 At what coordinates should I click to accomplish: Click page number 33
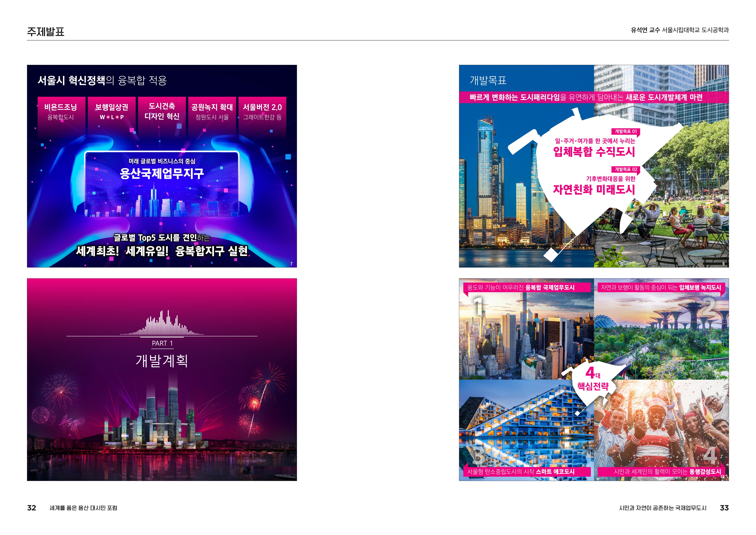point(724,508)
